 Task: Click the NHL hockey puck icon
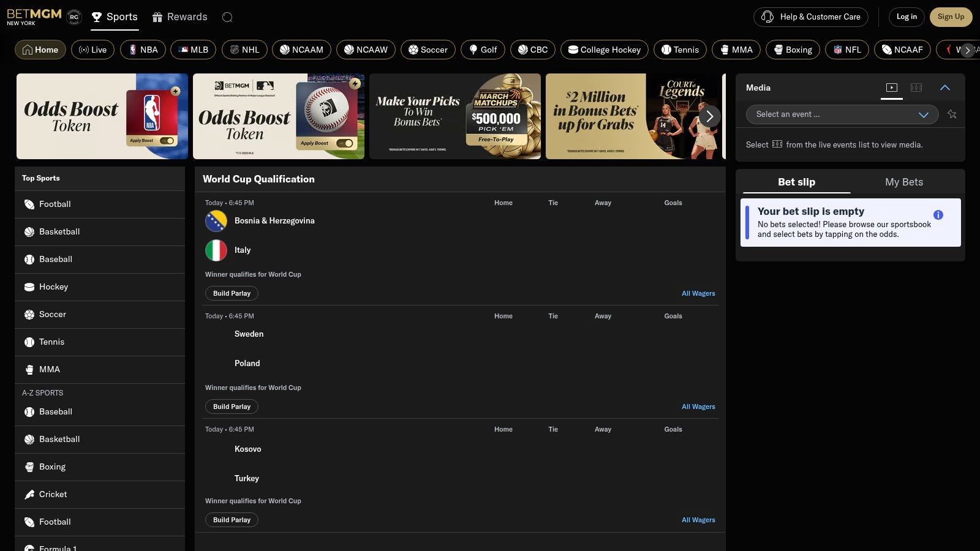(x=235, y=50)
